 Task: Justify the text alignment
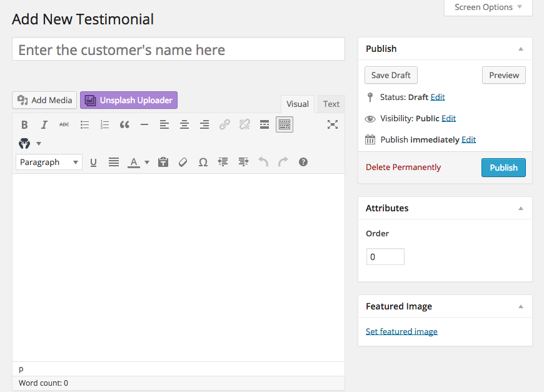pyautogui.click(x=113, y=162)
